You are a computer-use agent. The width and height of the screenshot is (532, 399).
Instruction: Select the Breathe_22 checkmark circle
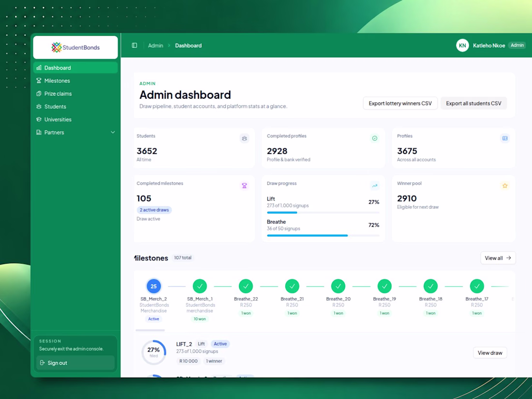tap(246, 286)
